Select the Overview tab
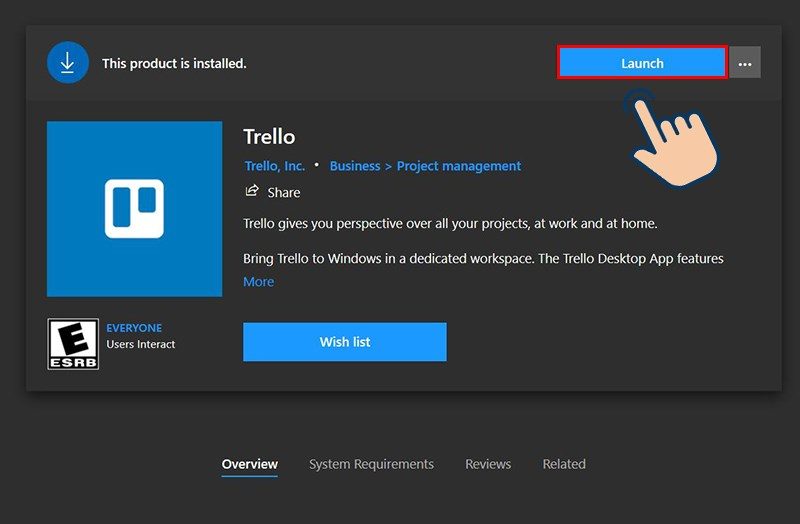The width and height of the screenshot is (800, 524). 250,464
